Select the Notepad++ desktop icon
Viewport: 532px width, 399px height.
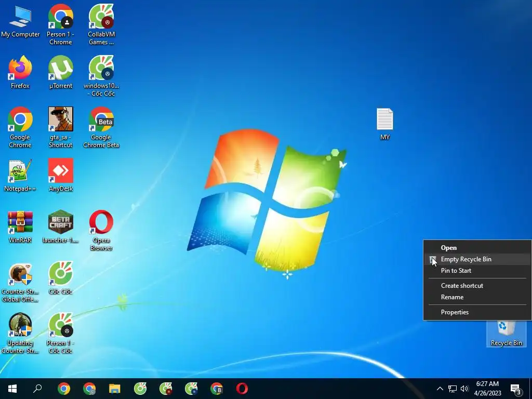point(20,176)
